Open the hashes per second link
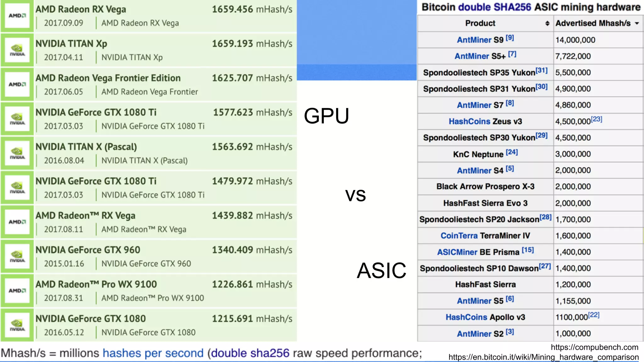The image size is (644, 362). [x=153, y=353]
